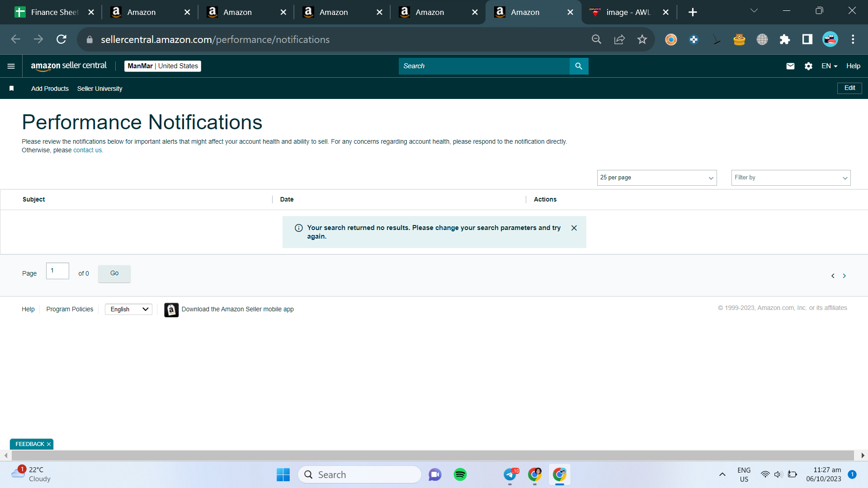
Task: Click the Amazon Seller app icon
Action: point(171,310)
